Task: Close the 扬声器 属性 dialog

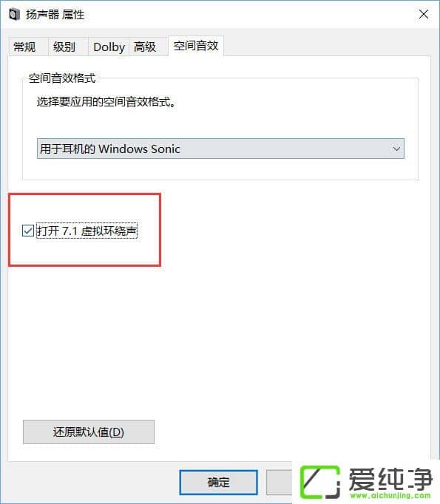Action: pos(423,14)
